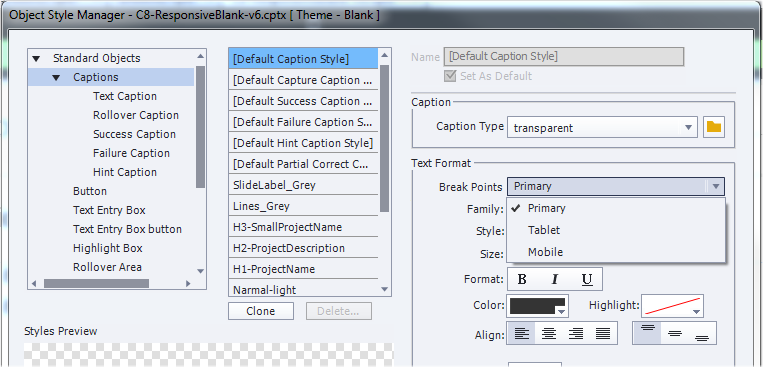This screenshot has height=367, width=763.
Task: Click object tree scroll left arrow
Action: click(34, 283)
